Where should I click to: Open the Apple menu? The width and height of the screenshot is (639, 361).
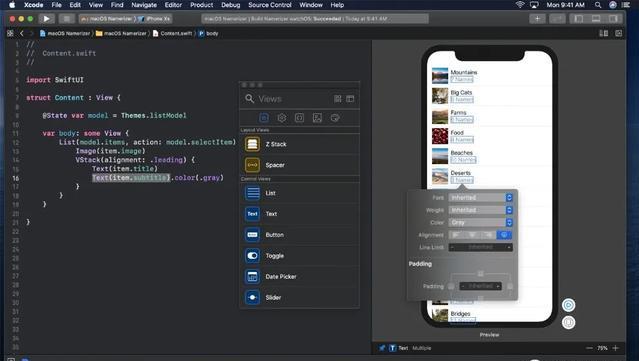pyautogui.click(x=12, y=5)
